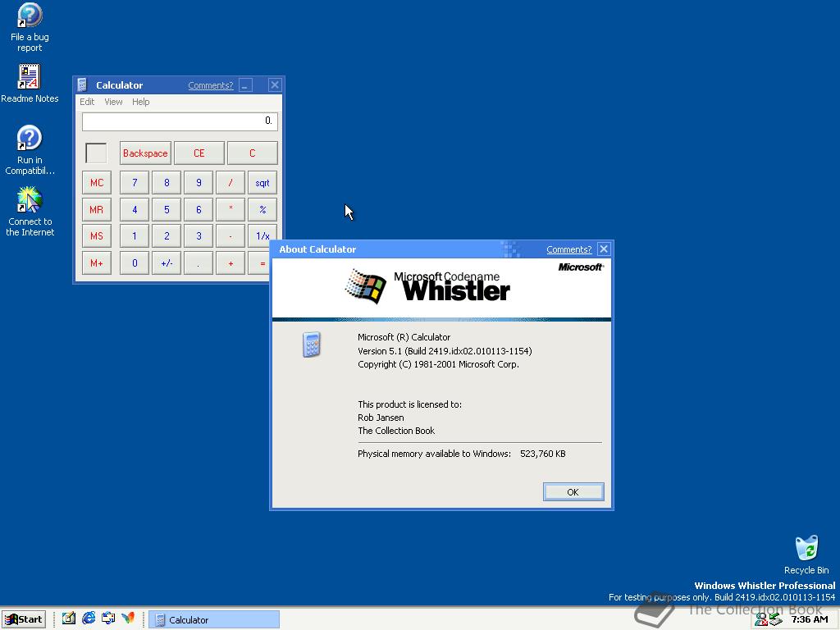Click the Show Desktop quick launch icon
This screenshot has width=840, height=630.
69,619
